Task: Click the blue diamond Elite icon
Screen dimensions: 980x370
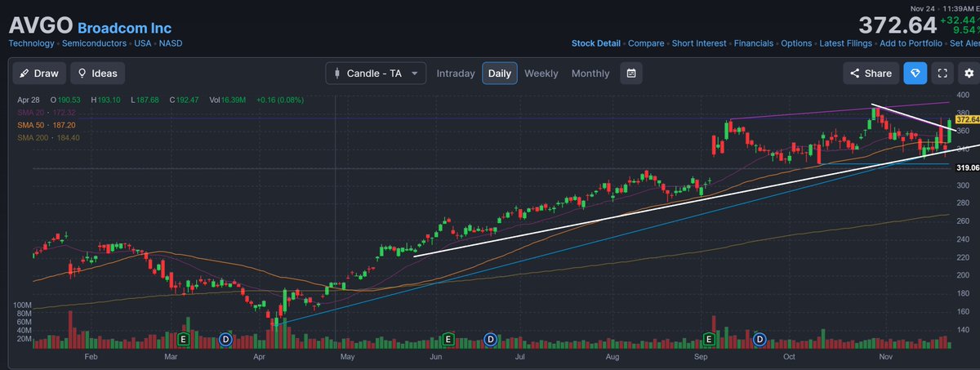Action: (915, 74)
